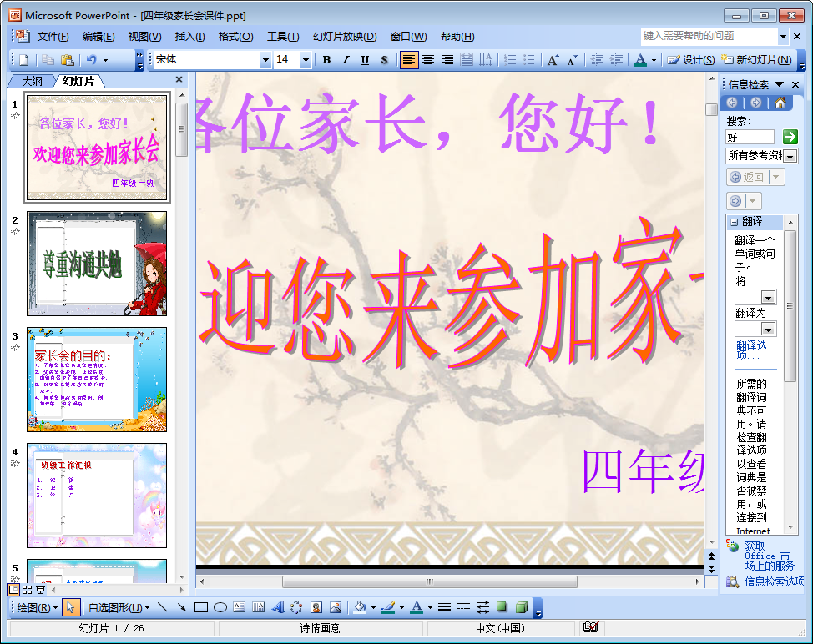Image resolution: width=813 pixels, height=644 pixels.
Task: Toggle bulleted list formatting
Action: coord(529,60)
